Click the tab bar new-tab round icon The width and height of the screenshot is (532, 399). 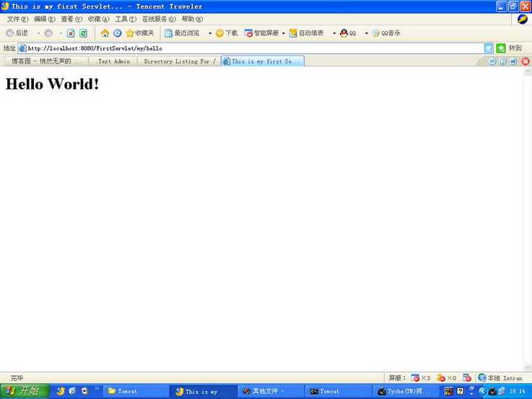pyautogui.click(x=503, y=61)
